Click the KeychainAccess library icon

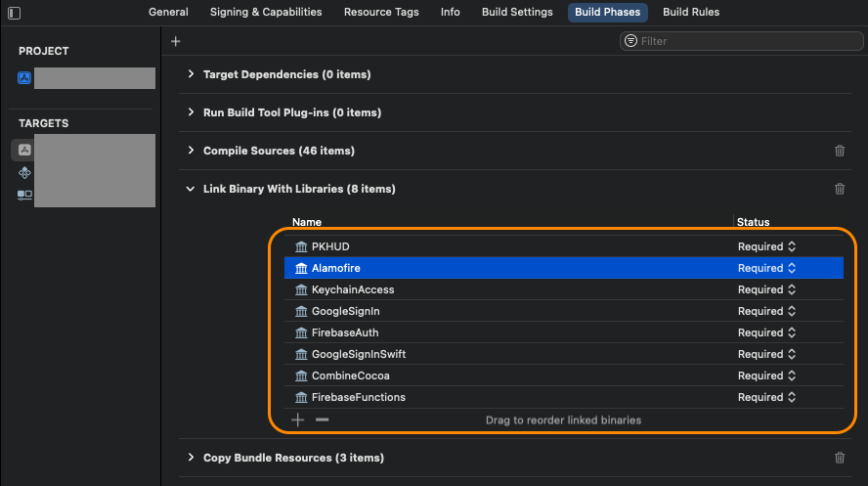pyautogui.click(x=301, y=290)
